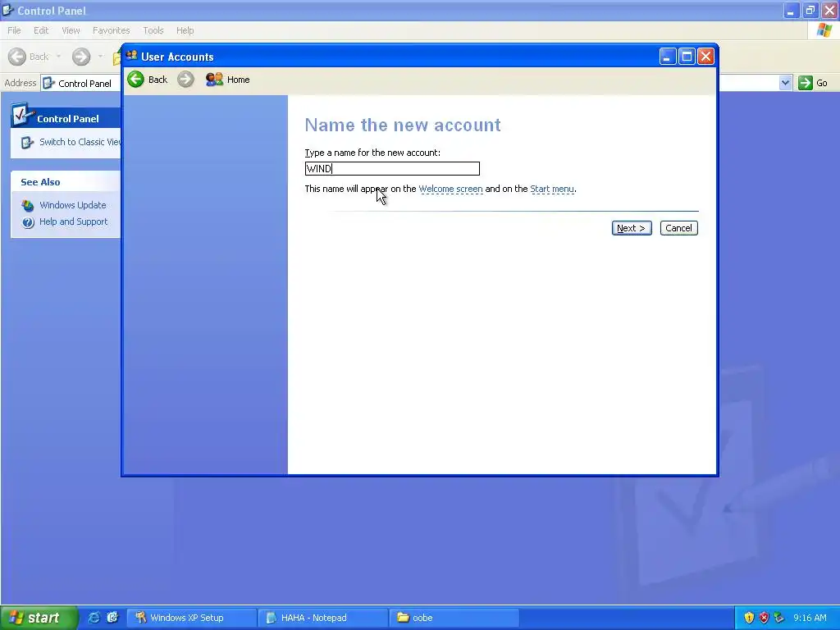Viewport: 840px width, 630px height.
Task: Click the Windows start button
Action: click(x=39, y=618)
